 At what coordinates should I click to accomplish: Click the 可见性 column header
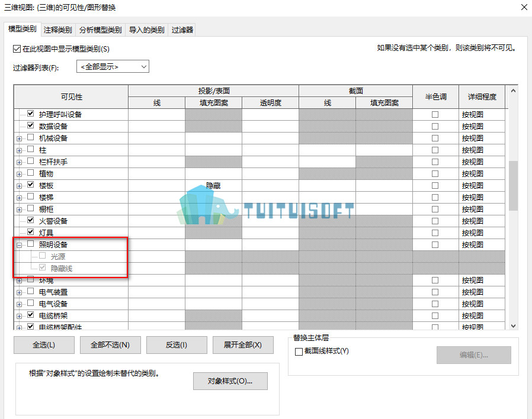pos(71,97)
